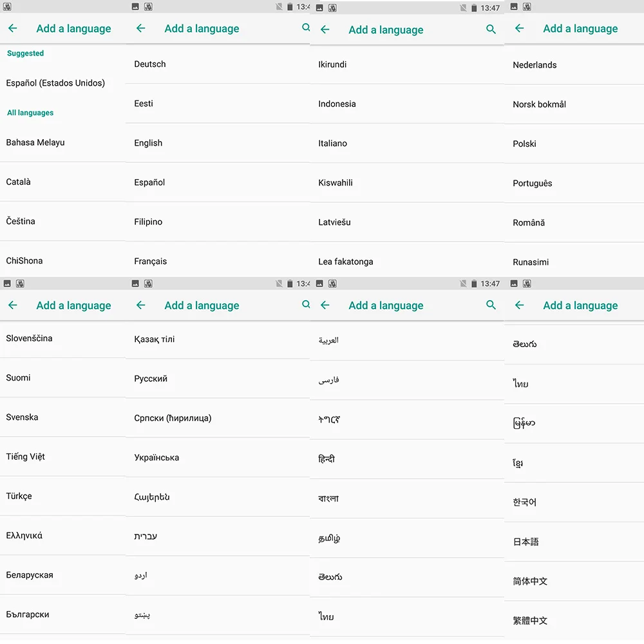Select 日本語 language entry
Image resolution: width=644 pixels, height=644 pixels.
574,542
